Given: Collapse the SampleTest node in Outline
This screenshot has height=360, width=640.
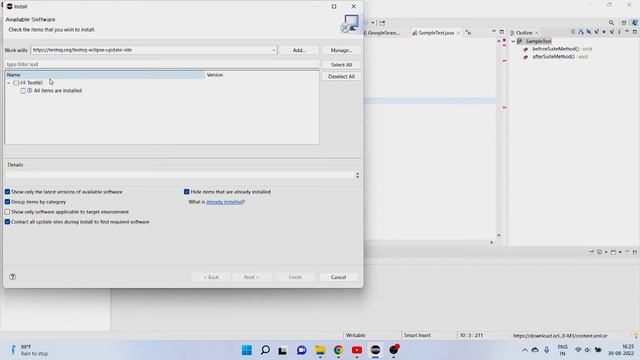Looking at the screenshot, I should tap(513, 41).
